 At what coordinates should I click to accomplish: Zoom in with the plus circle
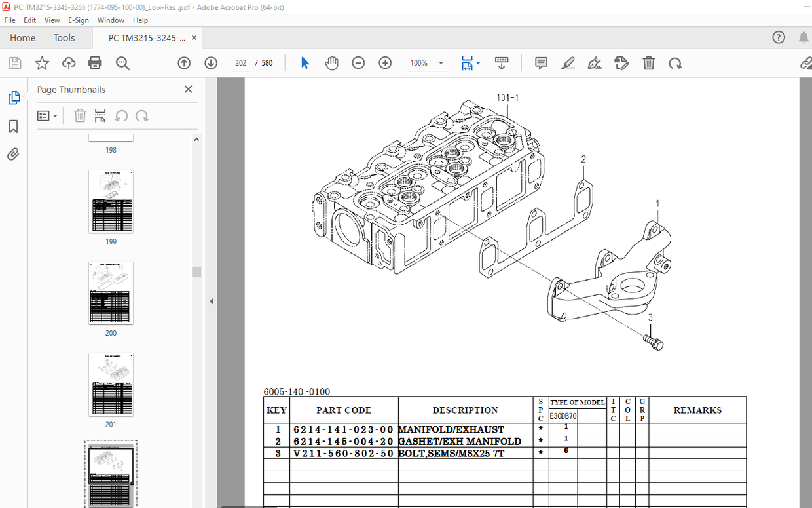385,63
